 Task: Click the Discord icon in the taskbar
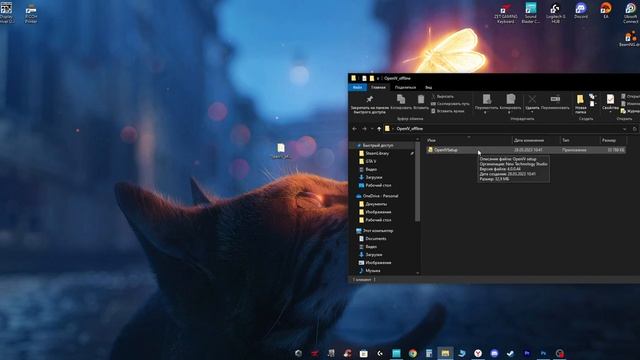pos(494,353)
